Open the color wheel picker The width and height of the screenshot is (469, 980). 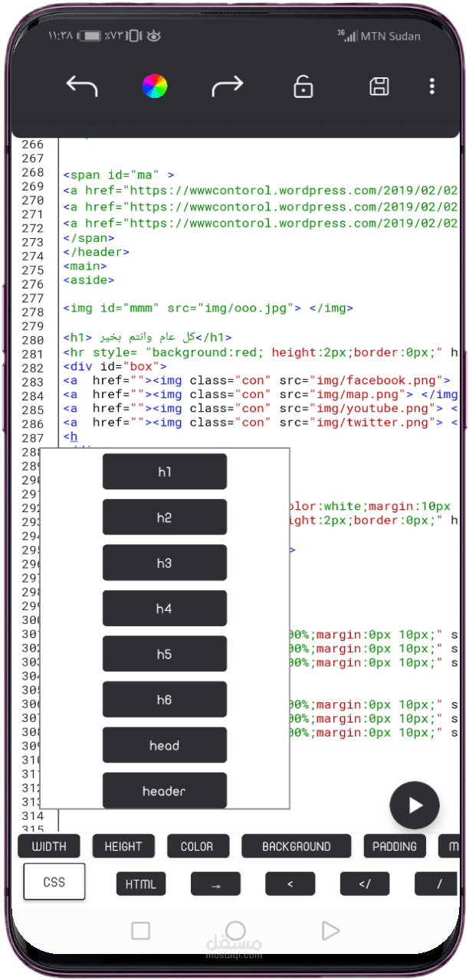(x=155, y=87)
